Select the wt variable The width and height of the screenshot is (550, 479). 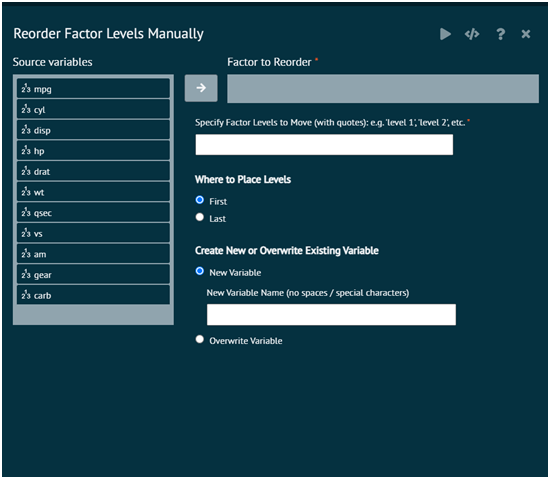[x=93, y=192]
